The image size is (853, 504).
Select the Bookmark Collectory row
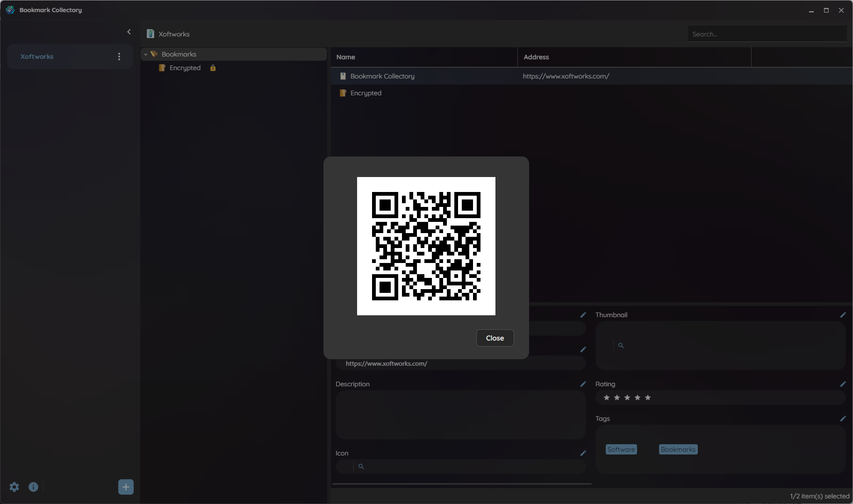[591, 76]
